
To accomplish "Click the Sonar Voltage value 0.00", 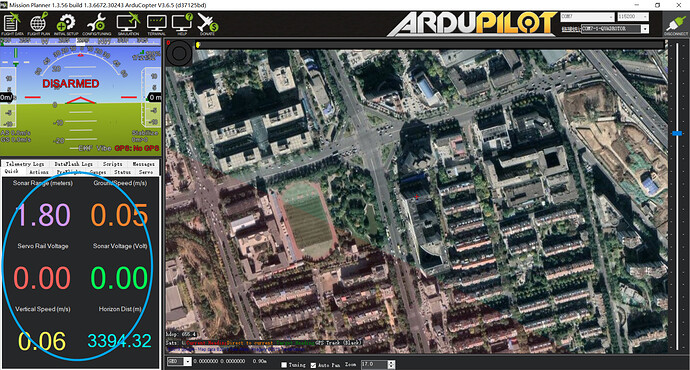I will pos(119,278).
